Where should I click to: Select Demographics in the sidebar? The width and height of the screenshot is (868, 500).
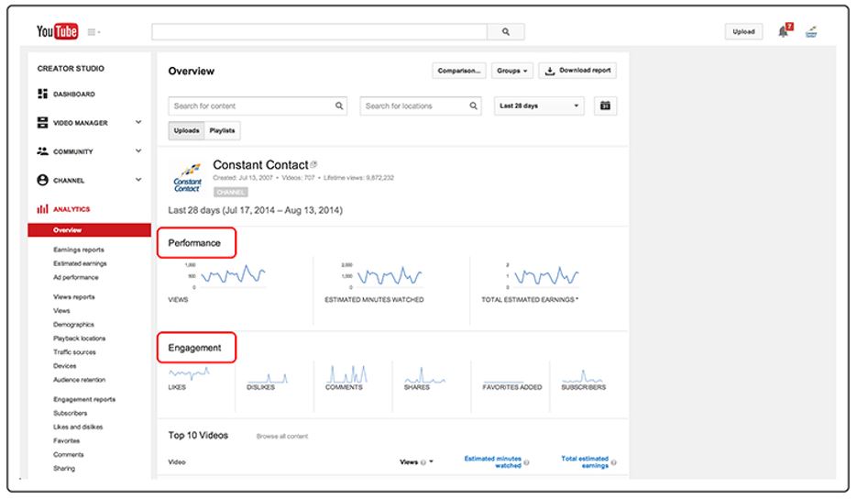tap(73, 325)
